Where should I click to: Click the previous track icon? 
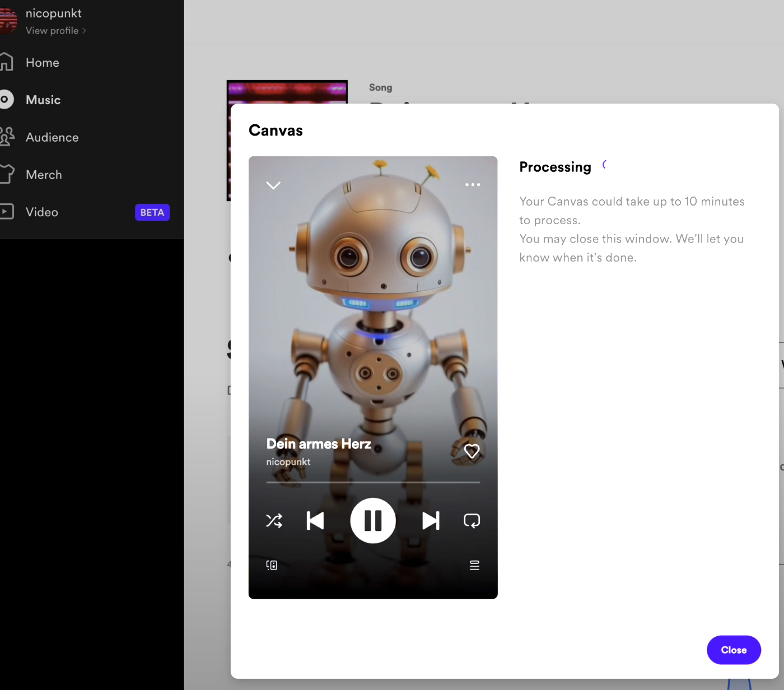tap(315, 520)
